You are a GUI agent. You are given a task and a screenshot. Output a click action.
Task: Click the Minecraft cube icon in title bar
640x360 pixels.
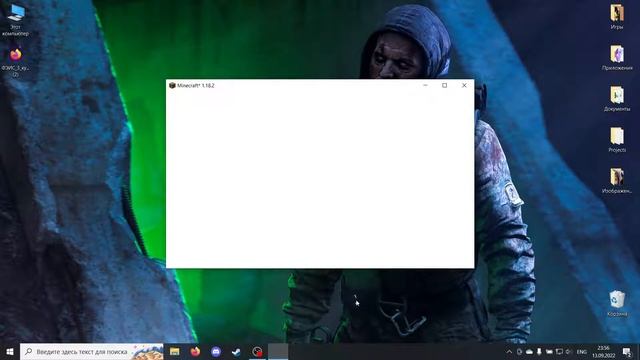172,85
